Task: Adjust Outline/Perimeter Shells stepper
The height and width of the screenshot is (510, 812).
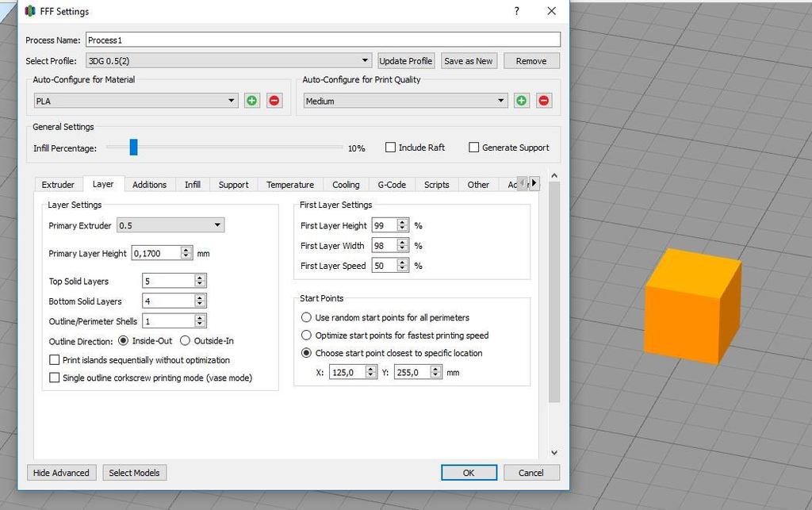Action: tap(200, 321)
